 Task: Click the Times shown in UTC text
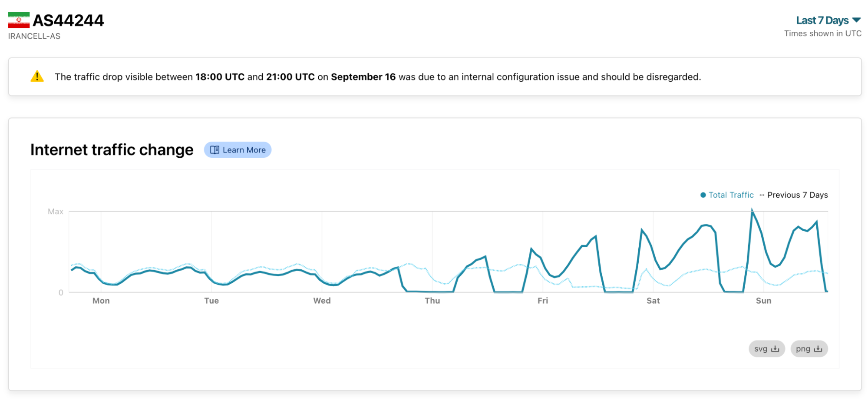click(x=822, y=33)
